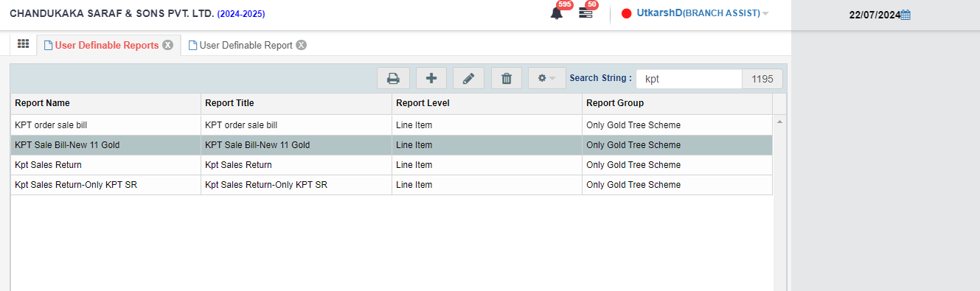Add a new report with plus button
Screen dimensions: 980x291
pyautogui.click(x=431, y=79)
